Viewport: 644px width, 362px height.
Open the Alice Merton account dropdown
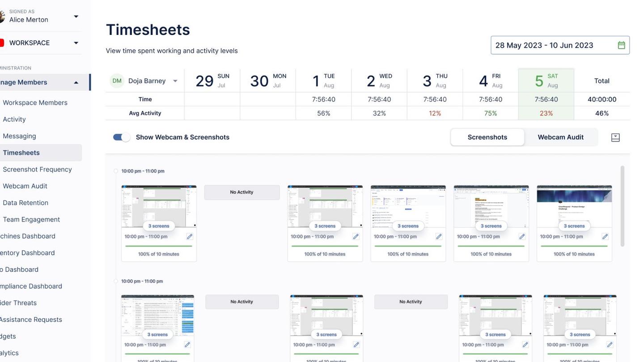pyautogui.click(x=76, y=17)
